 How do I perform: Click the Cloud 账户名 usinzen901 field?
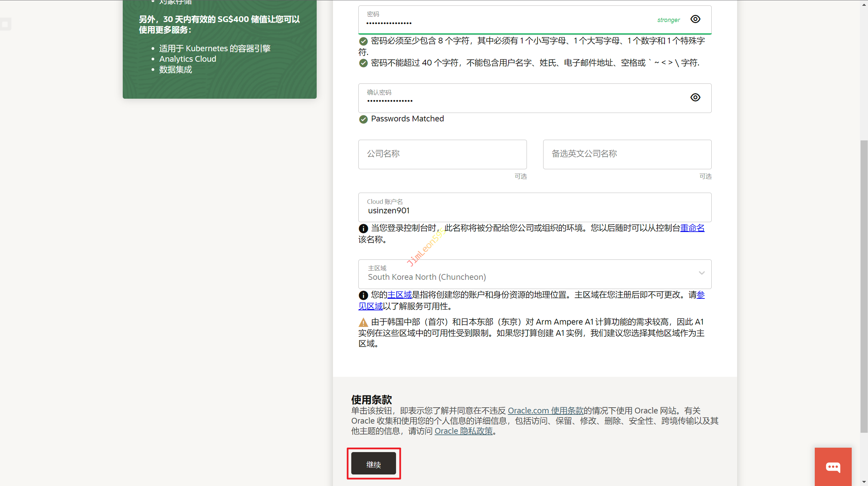pos(534,208)
